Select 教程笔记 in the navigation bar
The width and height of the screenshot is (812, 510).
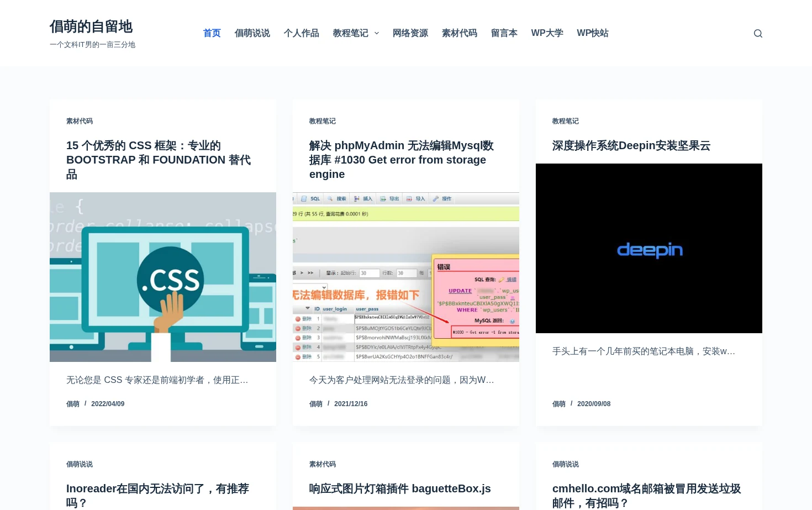(x=350, y=33)
